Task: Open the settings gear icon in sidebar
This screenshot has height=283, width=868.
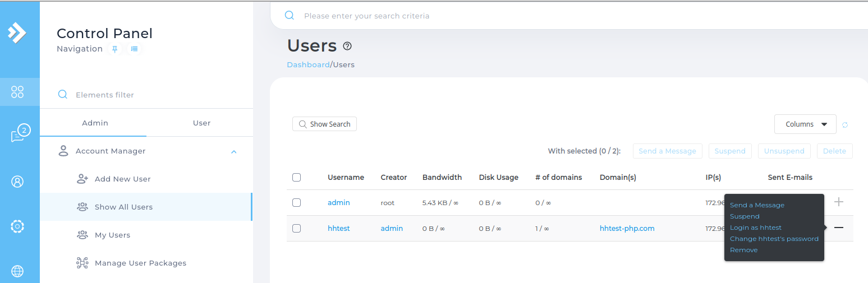Action: tap(17, 226)
